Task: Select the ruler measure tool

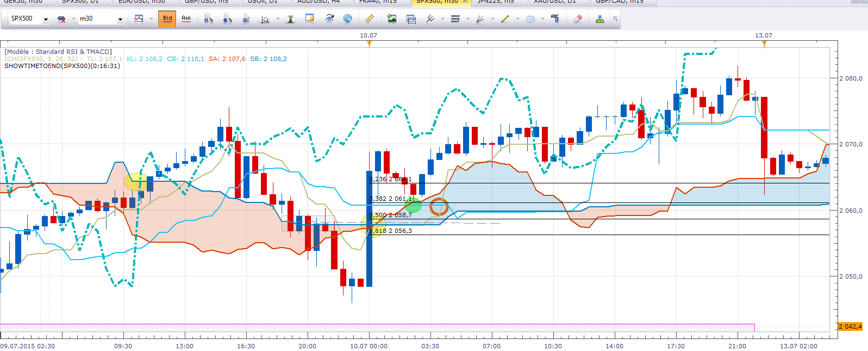Action: tap(370, 19)
